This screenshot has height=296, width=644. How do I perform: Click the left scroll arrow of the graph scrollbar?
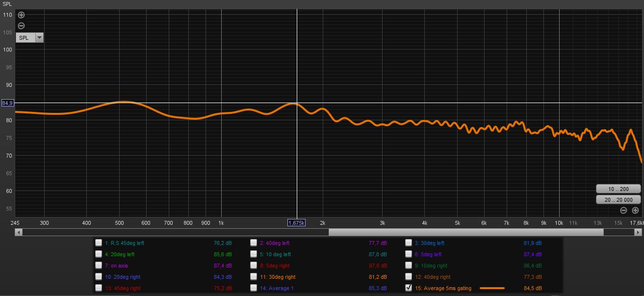pyautogui.click(x=19, y=232)
